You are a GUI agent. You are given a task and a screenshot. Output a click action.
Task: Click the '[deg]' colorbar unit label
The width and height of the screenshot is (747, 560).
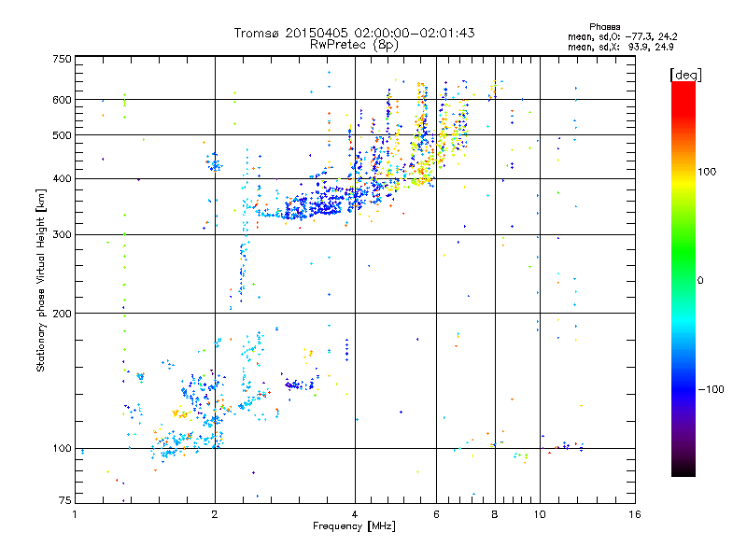(685, 75)
